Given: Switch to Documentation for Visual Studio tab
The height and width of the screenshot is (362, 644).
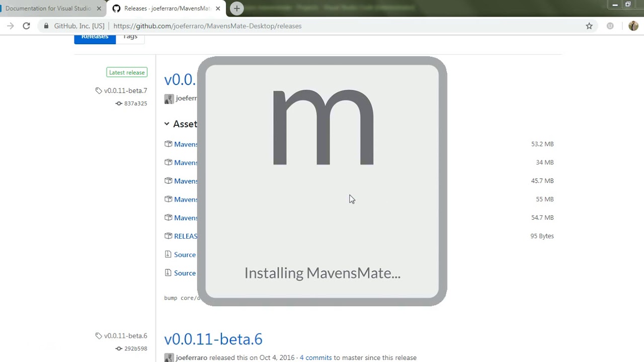Looking at the screenshot, I should (49, 9).
